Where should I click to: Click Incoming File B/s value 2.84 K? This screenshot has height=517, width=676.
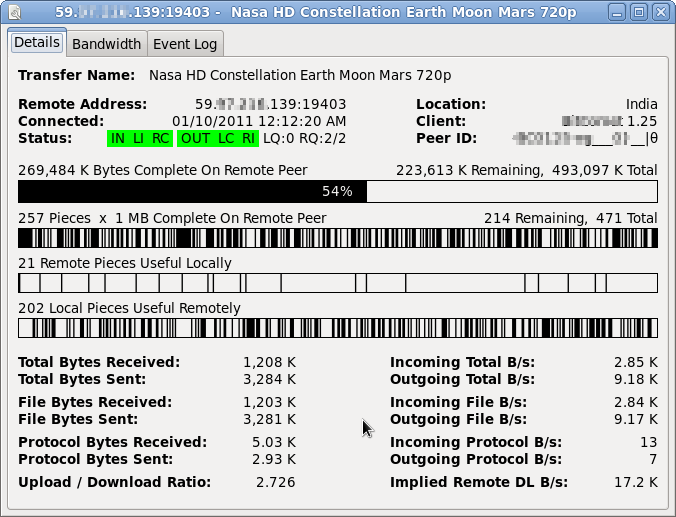tap(636, 402)
